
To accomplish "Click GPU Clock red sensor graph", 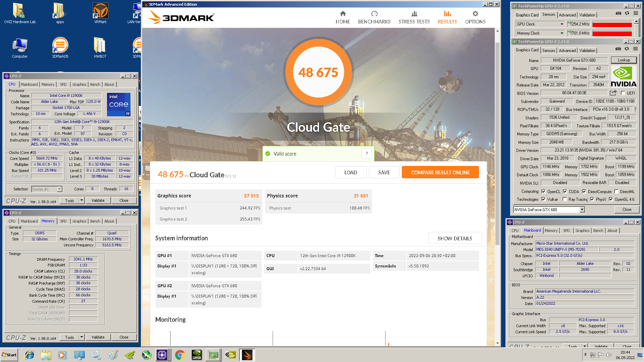I will click(x=612, y=24).
